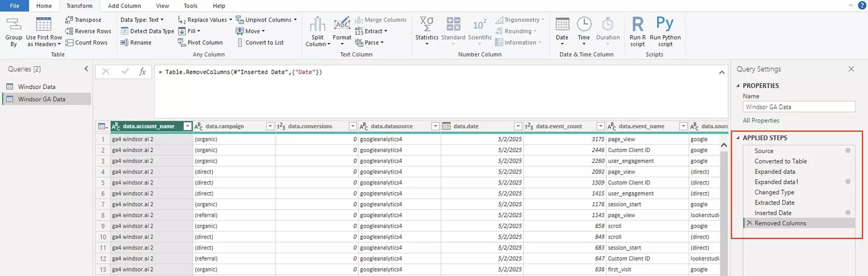This screenshot has height=276, width=868.
Task: Click Detect Data Type
Action: click(x=147, y=31)
